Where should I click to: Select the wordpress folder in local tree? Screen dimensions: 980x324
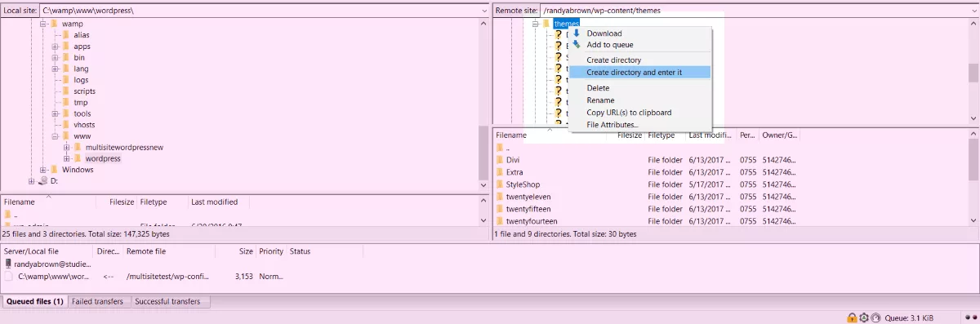pos(103,158)
